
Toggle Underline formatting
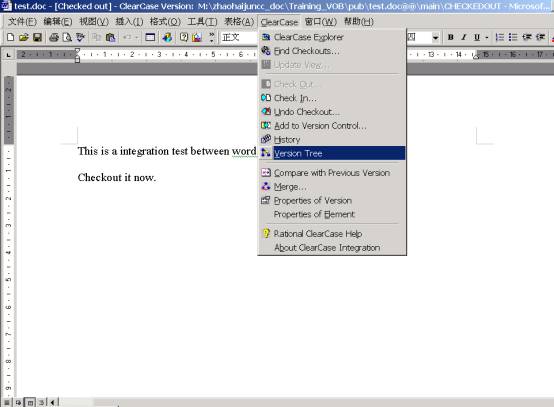[477, 37]
